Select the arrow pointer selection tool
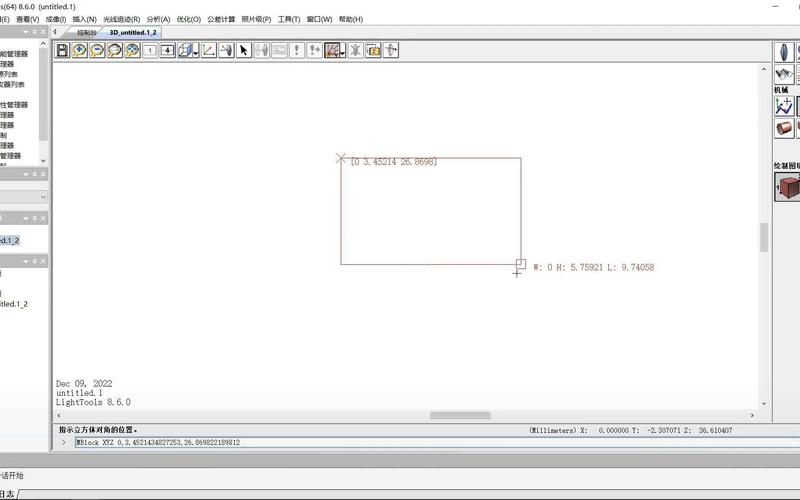The height and width of the screenshot is (500, 800). click(243, 50)
